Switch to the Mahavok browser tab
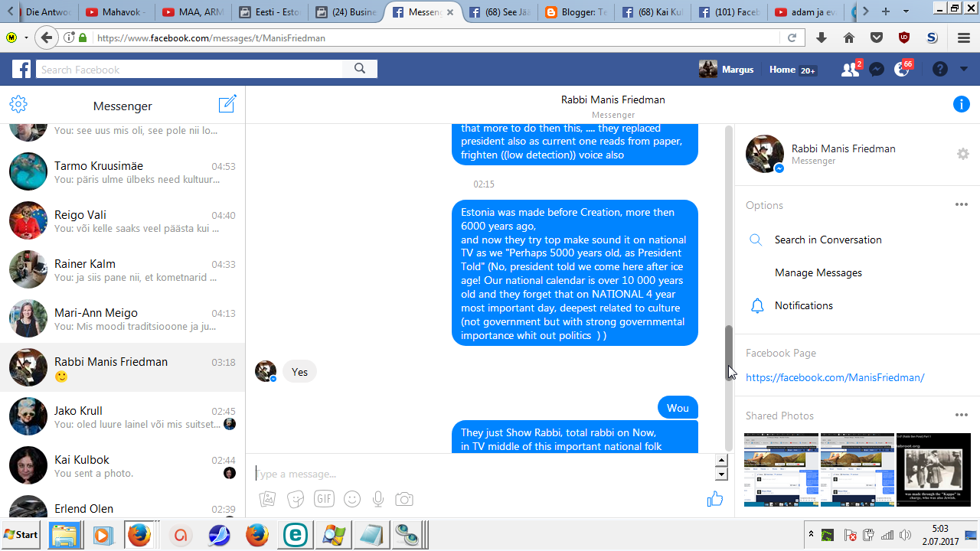This screenshot has height=551, width=980. coord(117,11)
